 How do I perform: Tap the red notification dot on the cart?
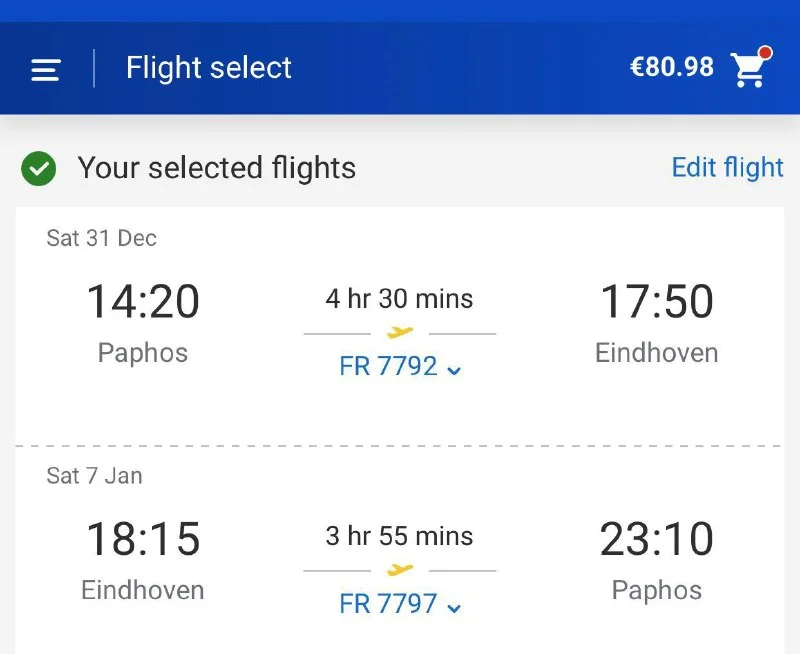tap(766, 52)
